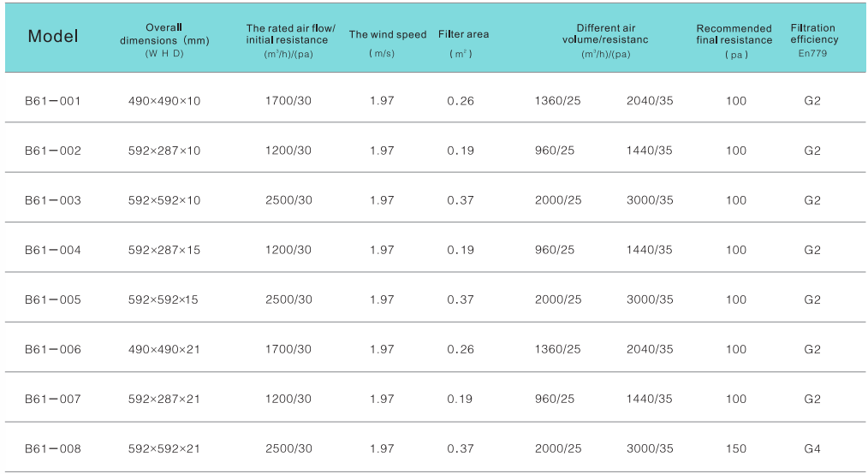Click the wind speed column header
Image resolution: width=868 pixels, height=474 pixels.
pos(387,35)
